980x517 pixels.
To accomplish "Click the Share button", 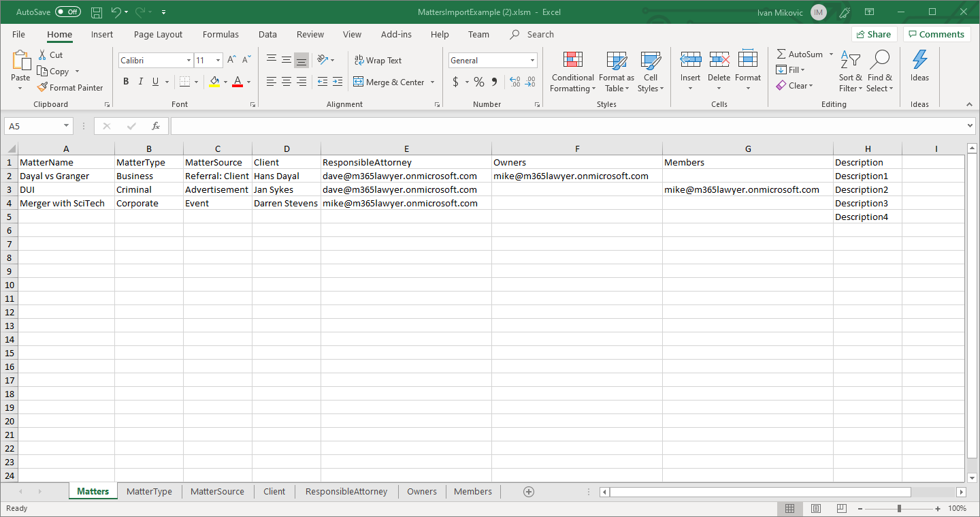I will [874, 34].
